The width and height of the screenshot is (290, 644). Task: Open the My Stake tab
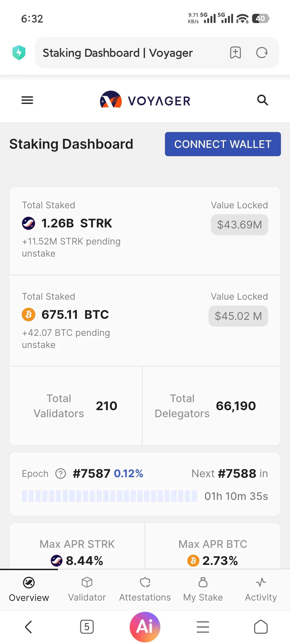[x=203, y=589]
